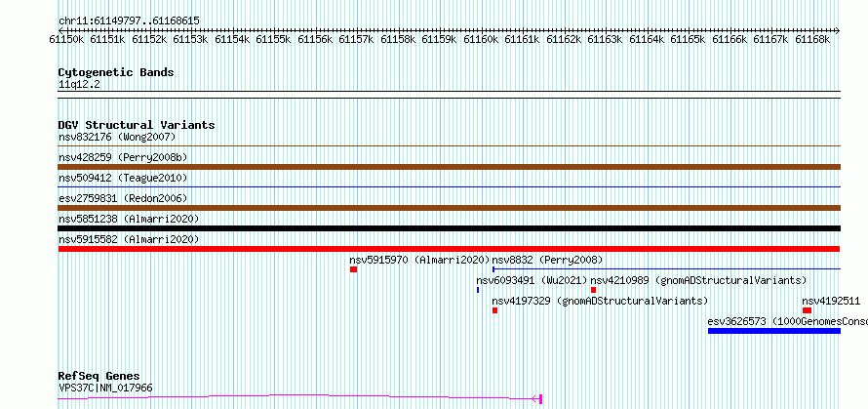
Task: Click the 61164k ruler position
Action: (x=647, y=40)
